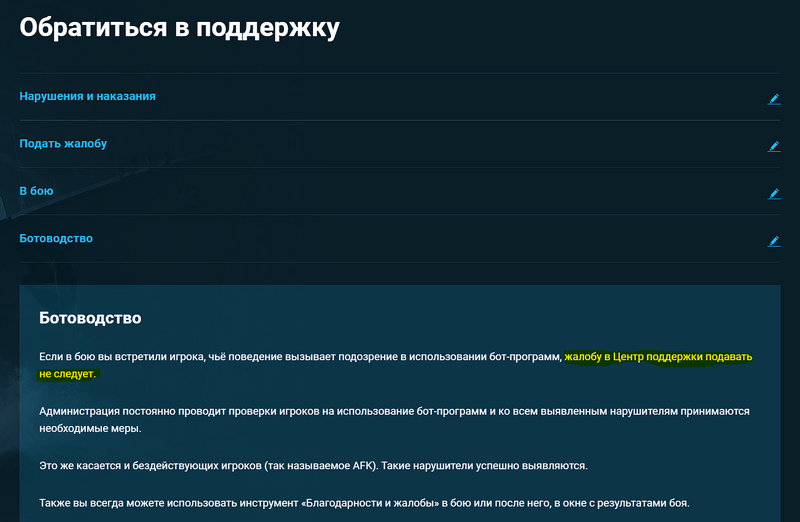Open the Нарушения и наказания link
The height and width of the screenshot is (522, 800).
pyautogui.click(x=87, y=96)
